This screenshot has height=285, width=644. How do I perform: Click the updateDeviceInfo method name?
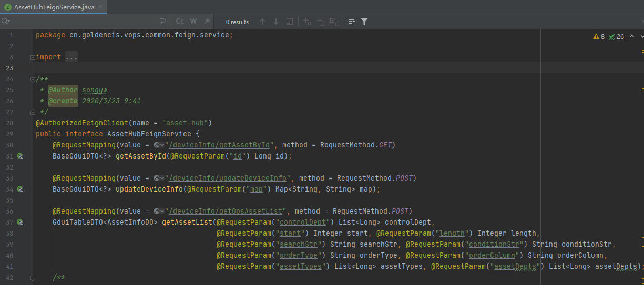pos(149,189)
